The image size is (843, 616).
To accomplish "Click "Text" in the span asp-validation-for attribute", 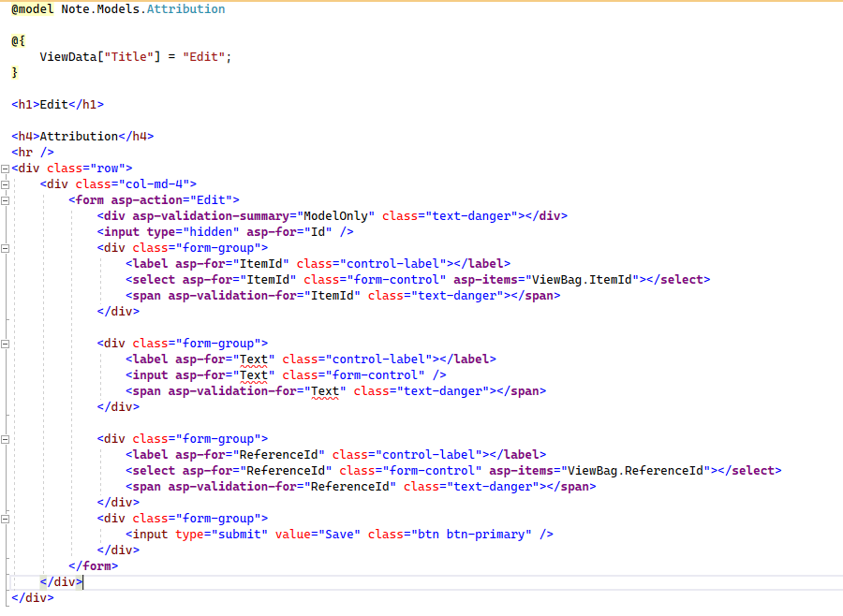I will point(325,391).
